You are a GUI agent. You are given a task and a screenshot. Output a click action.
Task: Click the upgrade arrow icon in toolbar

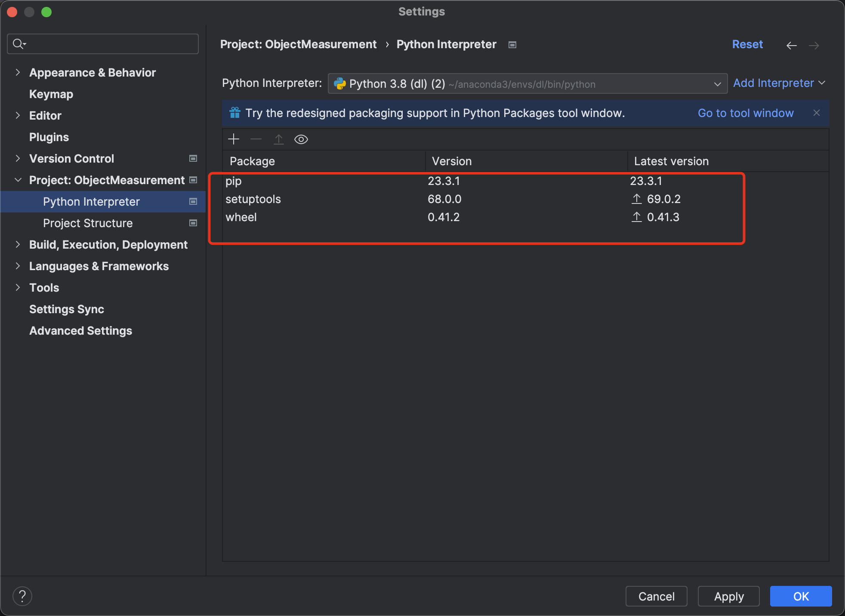click(278, 139)
